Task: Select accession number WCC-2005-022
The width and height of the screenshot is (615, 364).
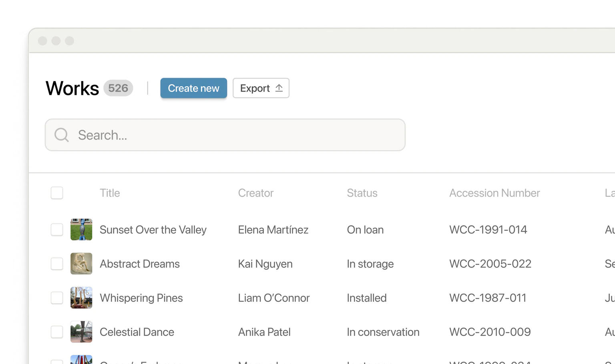Action: (x=490, y=264)
